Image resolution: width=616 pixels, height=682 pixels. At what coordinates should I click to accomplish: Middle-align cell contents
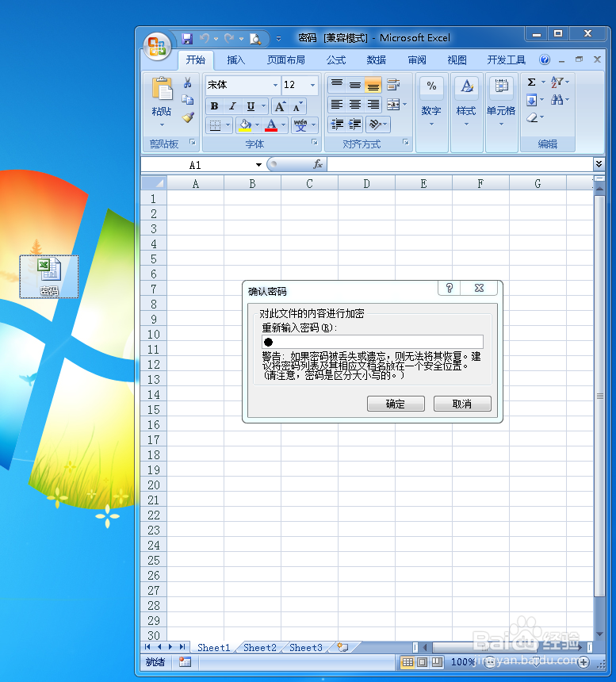[355, 84]
